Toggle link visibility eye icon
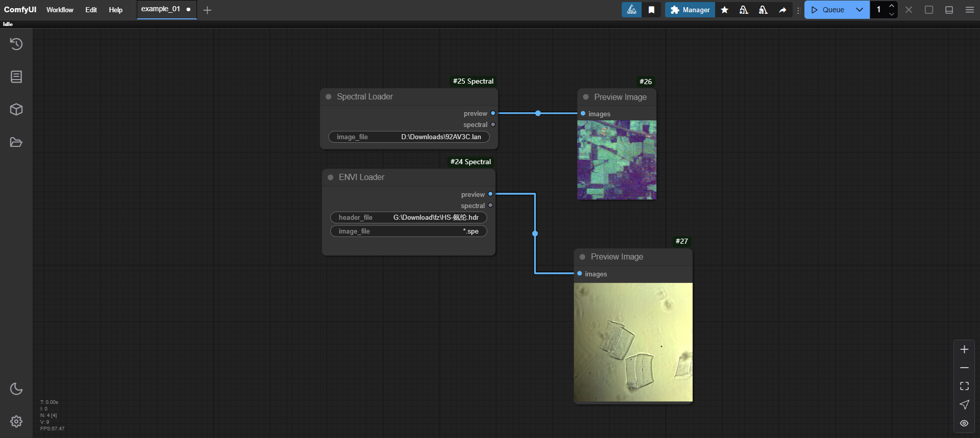The width and height of the screenshot is (980, 438). tap(964, 423)
